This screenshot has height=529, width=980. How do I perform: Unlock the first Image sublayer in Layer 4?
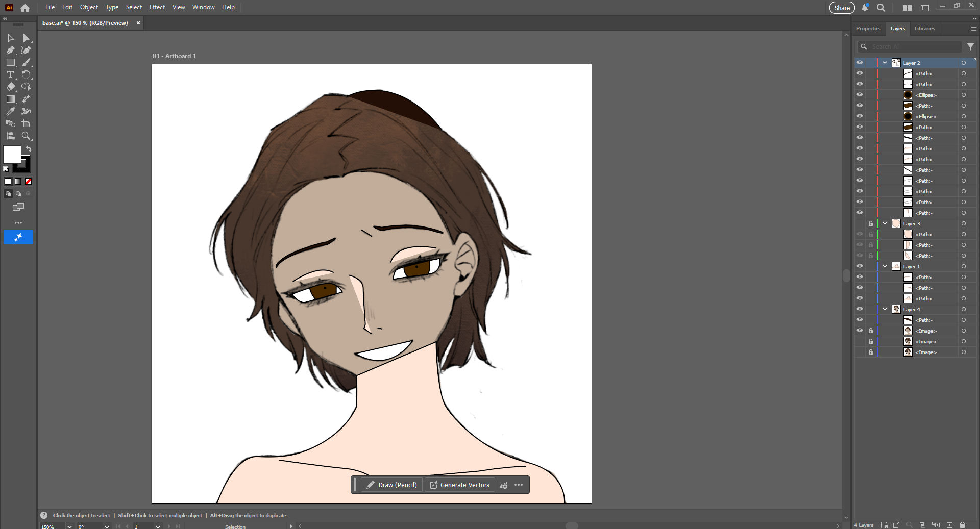tap(871, 331)
